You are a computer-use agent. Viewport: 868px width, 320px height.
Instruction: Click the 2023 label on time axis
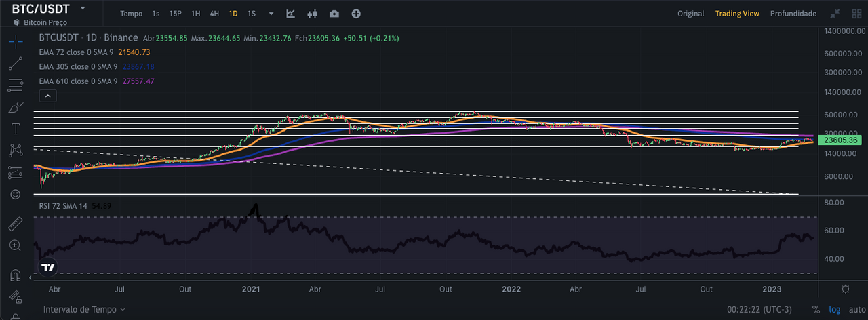point(772,289)
